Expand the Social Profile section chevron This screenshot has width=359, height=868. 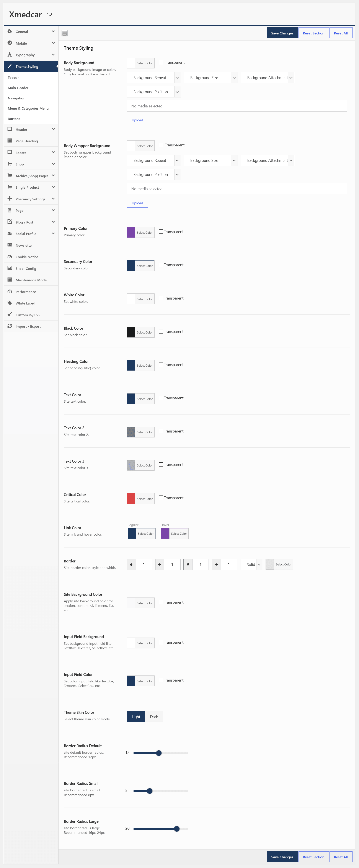(53, 233)
